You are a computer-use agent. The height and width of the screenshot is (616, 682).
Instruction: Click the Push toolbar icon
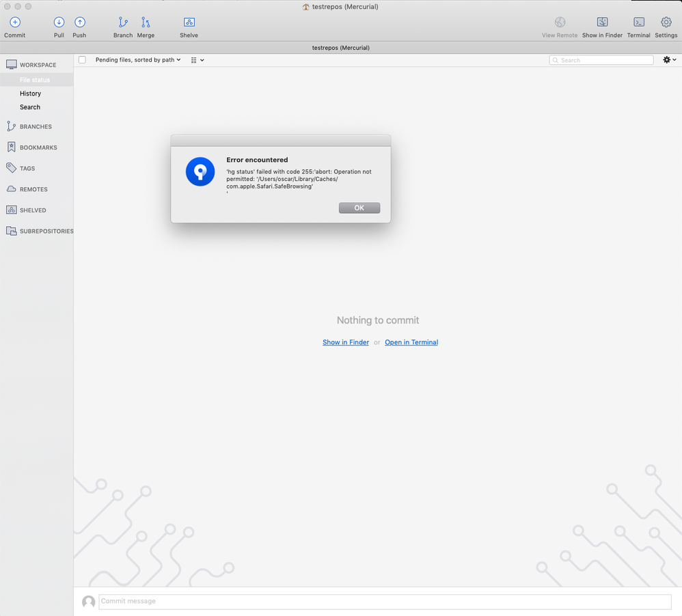click(x=79, y=22)
